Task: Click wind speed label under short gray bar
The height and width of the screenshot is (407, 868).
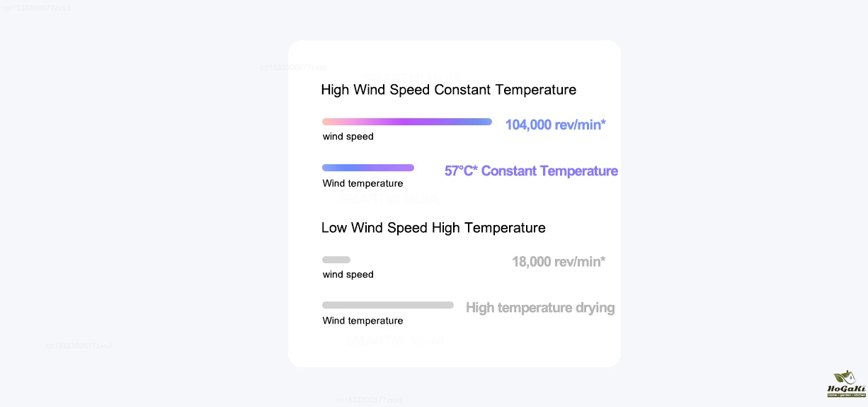Action: [348, 275]
